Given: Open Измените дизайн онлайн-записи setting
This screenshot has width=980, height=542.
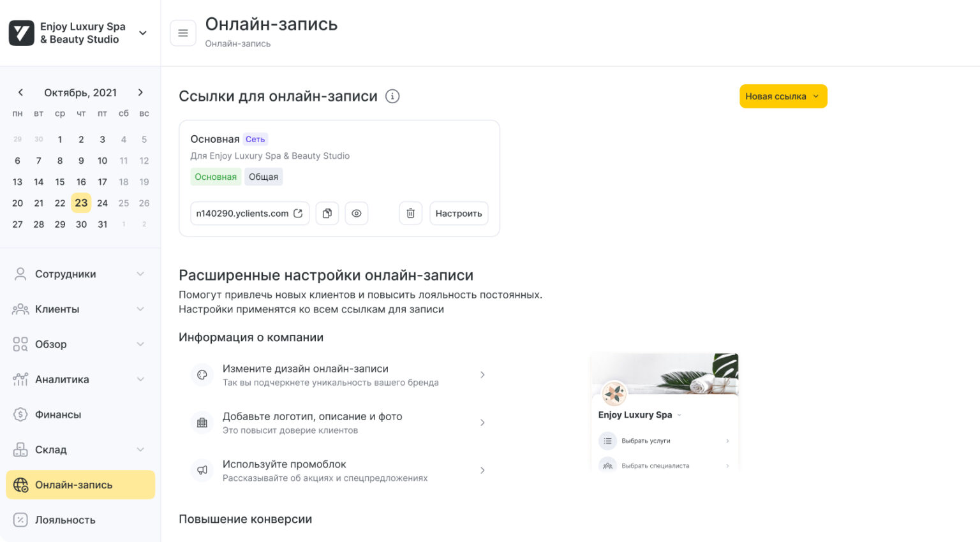Looking at the screenshot, I should click(x=338, y=375).
